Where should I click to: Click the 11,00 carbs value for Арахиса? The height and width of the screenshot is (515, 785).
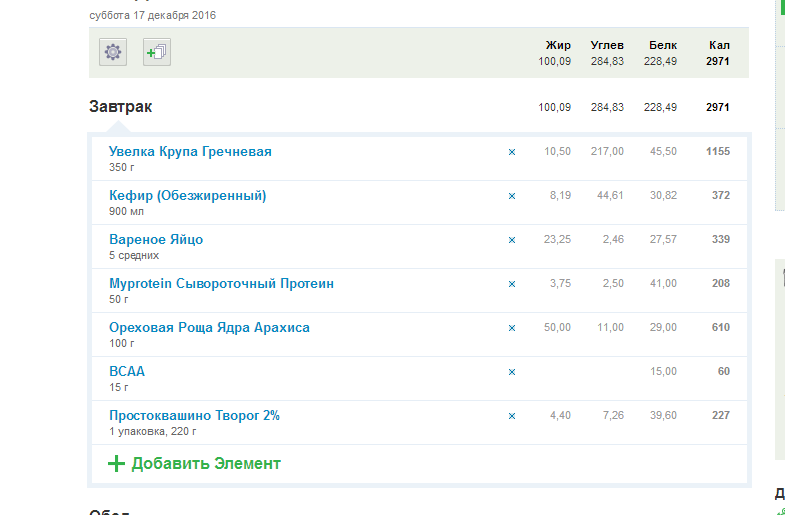[610, 328]
